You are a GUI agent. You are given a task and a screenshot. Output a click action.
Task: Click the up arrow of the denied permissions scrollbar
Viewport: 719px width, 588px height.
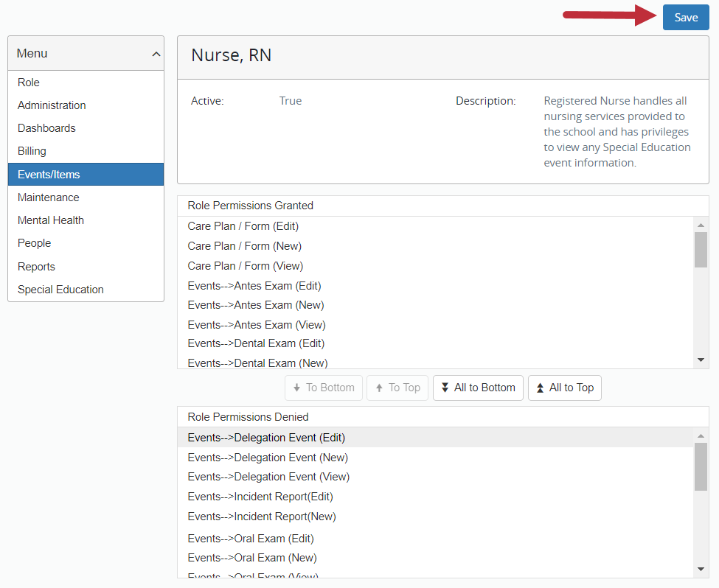(701, 434)
